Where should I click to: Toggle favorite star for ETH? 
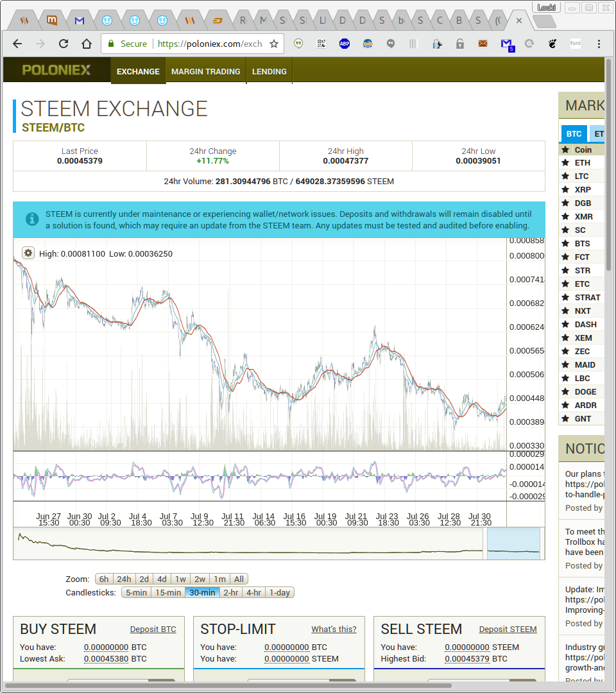[565, 162]
